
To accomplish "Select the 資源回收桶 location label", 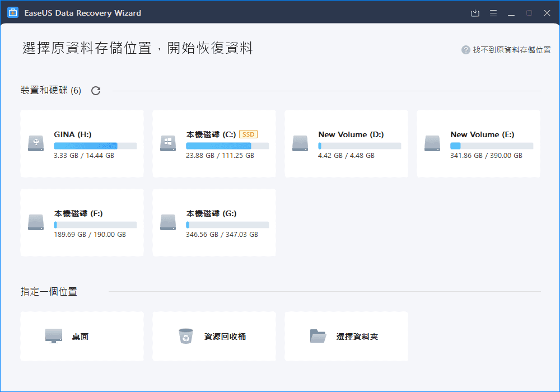I will [x=225, y=337].
